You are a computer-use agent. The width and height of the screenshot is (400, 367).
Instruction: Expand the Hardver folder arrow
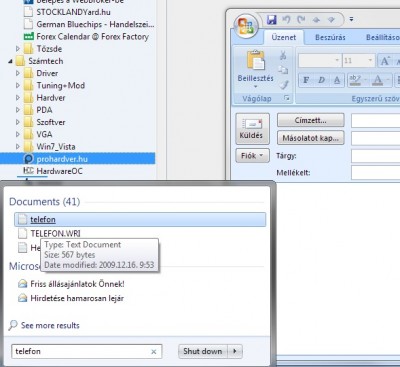(18, 98)
